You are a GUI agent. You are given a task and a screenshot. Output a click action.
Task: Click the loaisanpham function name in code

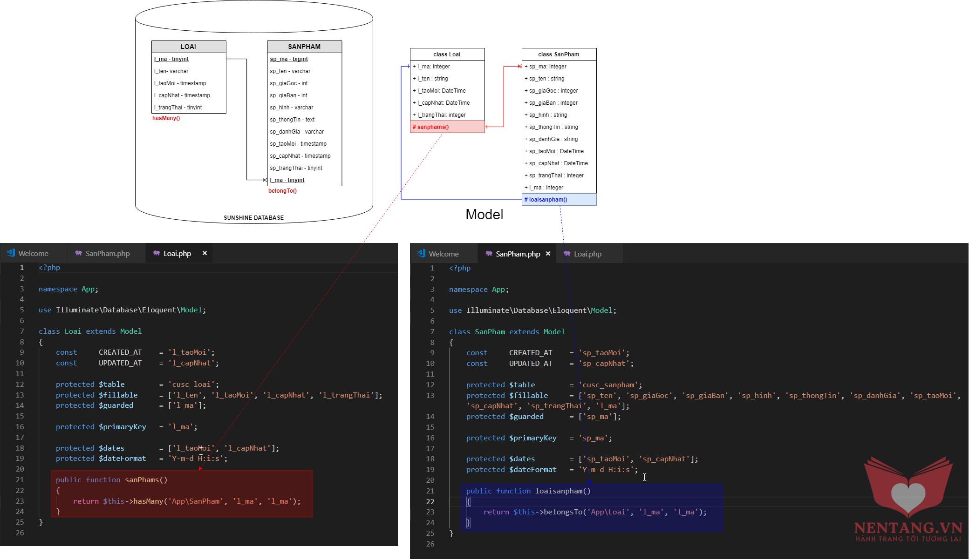pyautogui.click(x=558, y=491)
